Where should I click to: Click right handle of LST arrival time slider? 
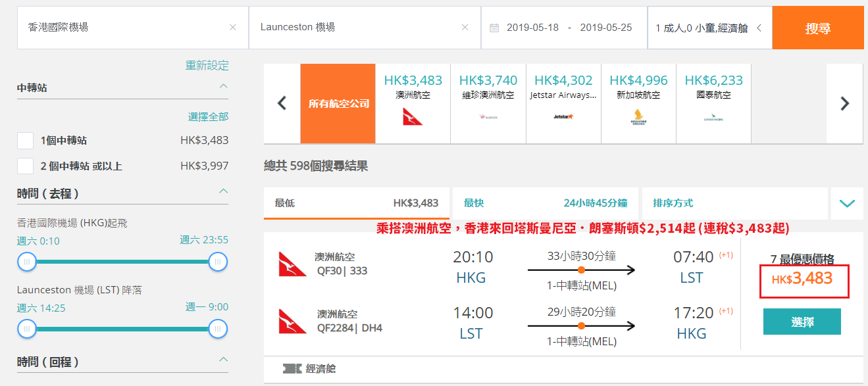tap(218, 328)
